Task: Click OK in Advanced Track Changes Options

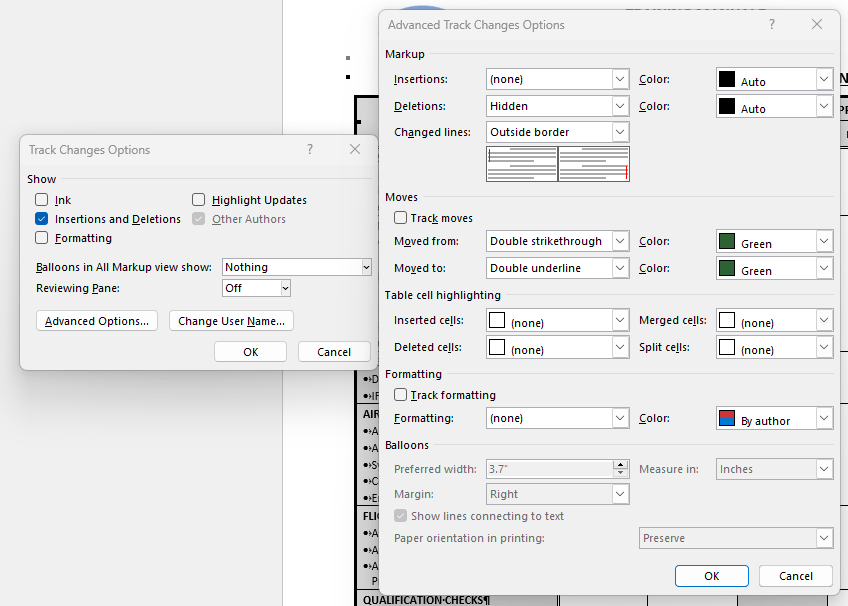Action: 712,576
